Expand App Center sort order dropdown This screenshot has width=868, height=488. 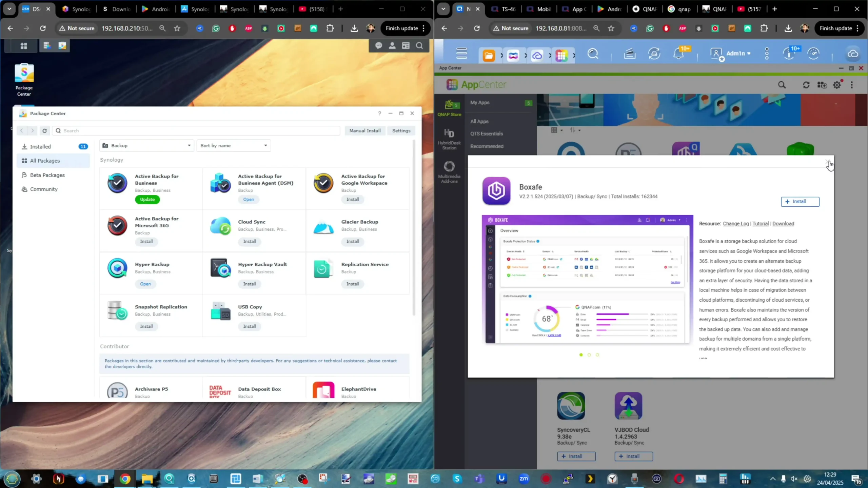575,130
